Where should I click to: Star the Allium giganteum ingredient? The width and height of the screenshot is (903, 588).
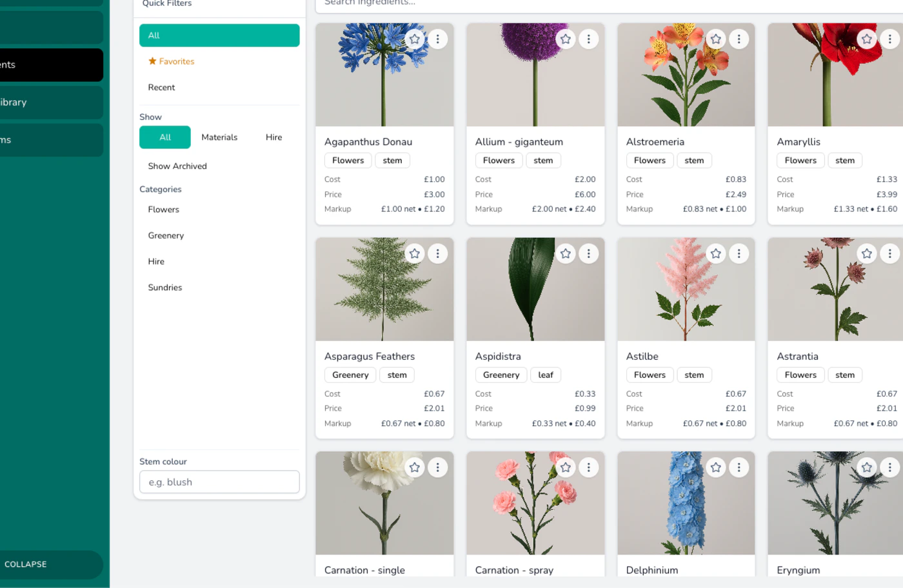click(566, 39)
